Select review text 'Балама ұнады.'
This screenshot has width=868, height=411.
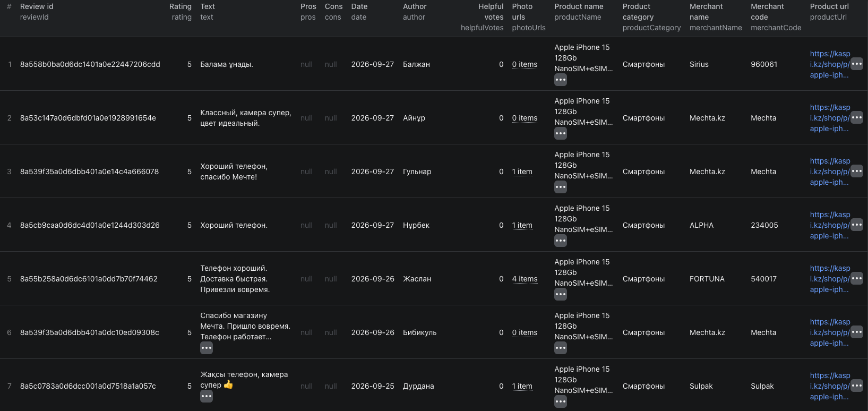(x=227, y=64)
